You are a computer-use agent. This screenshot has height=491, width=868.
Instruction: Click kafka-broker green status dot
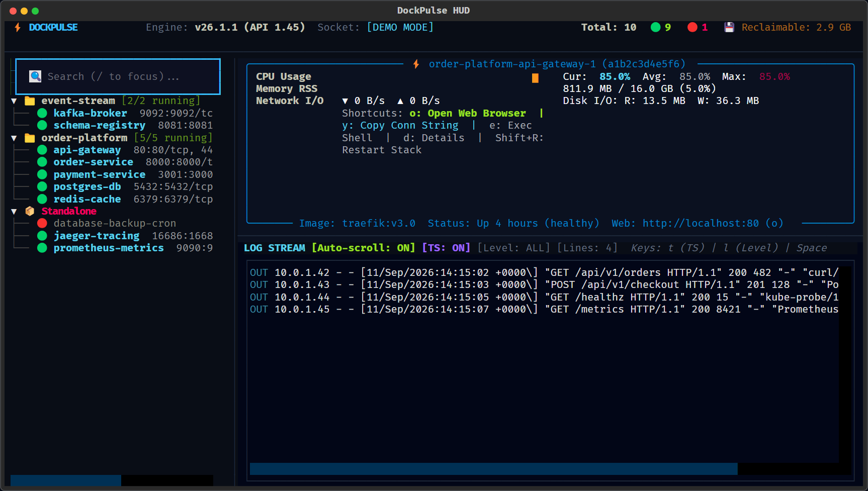pos(42,113)
